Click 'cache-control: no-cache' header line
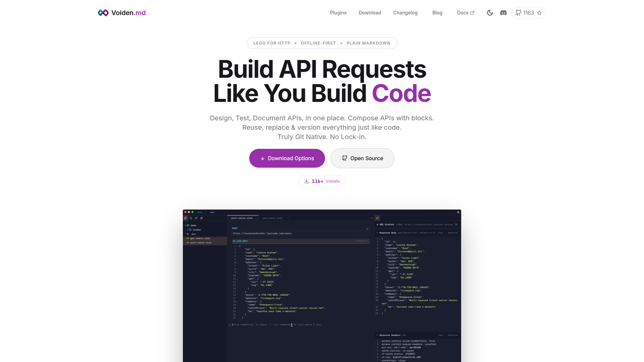The width and height of the screenshot is (644, 362). pyautogui.click(x=397, y=351)
